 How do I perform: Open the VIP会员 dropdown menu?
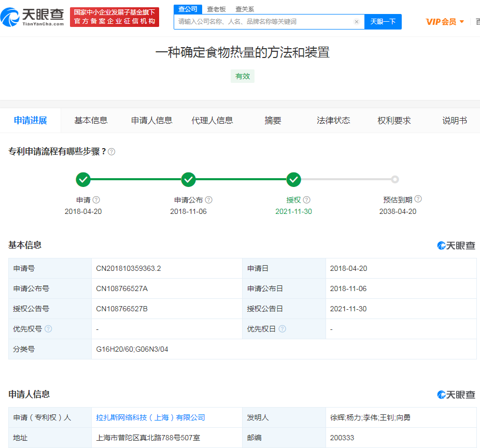point(445,22)
